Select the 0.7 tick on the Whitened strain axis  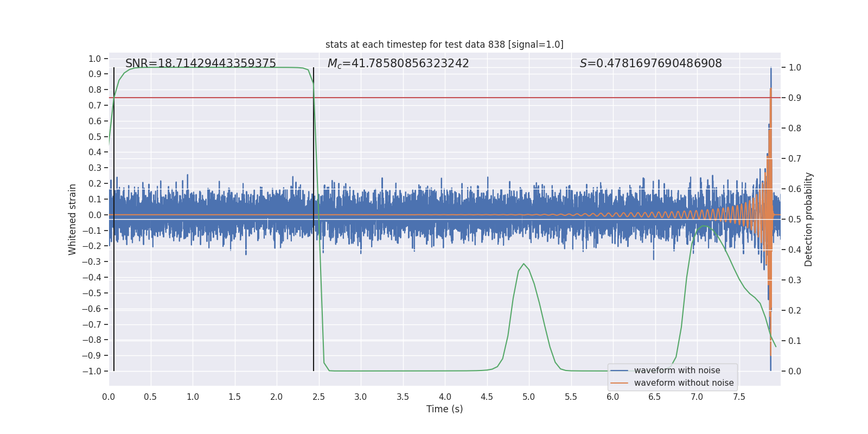95,106
